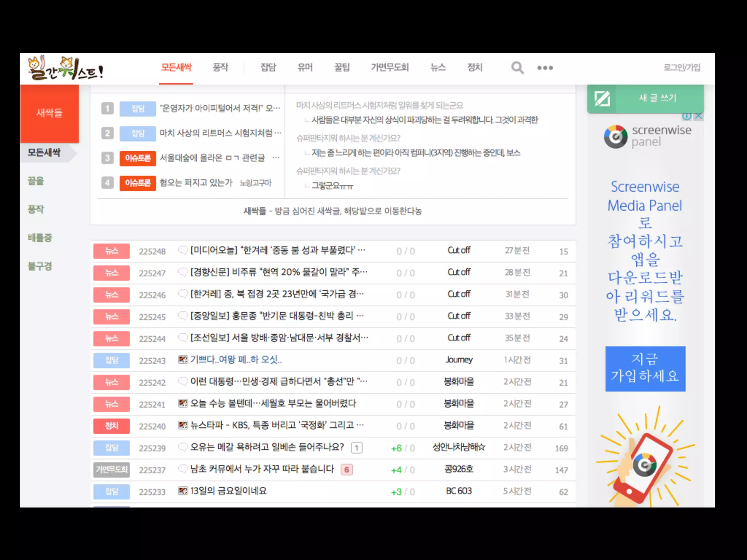The image size is (747, 560).
Task: Click speech bubble icon of post 225248
Action: 182,250
